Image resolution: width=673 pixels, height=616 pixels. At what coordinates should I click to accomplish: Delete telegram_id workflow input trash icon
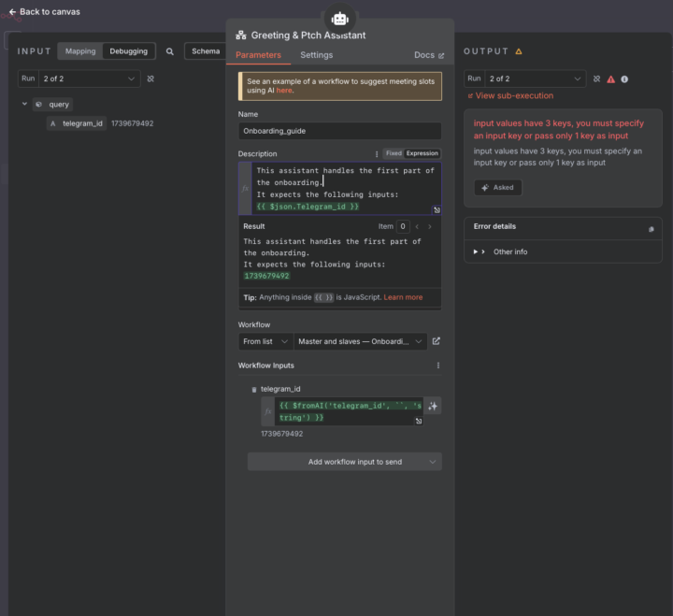(254, 390)
